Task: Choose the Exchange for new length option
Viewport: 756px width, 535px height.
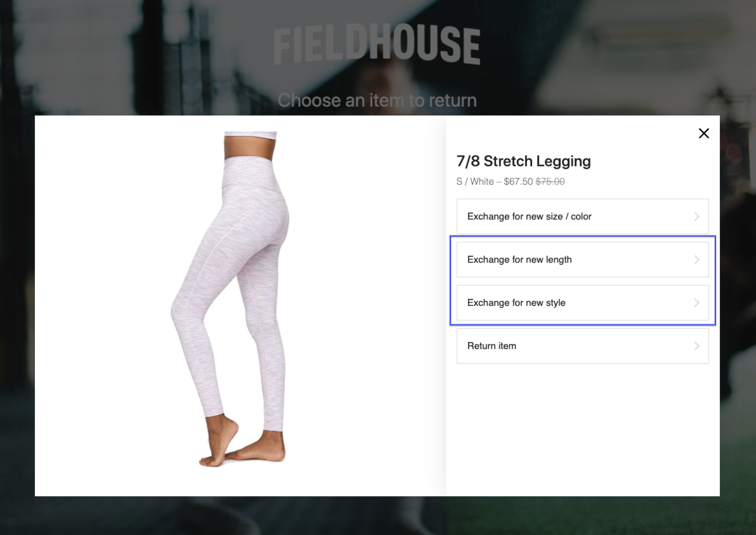Action: point(582,260)
